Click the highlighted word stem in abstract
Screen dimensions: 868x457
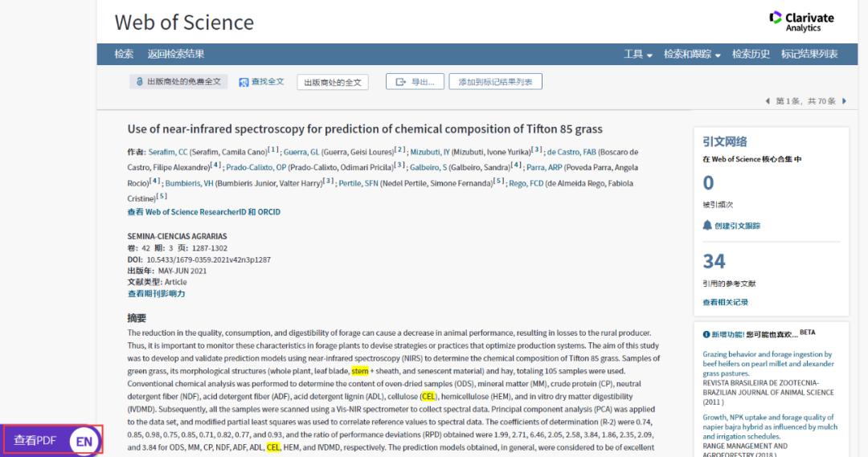click(x=360, y=371)
